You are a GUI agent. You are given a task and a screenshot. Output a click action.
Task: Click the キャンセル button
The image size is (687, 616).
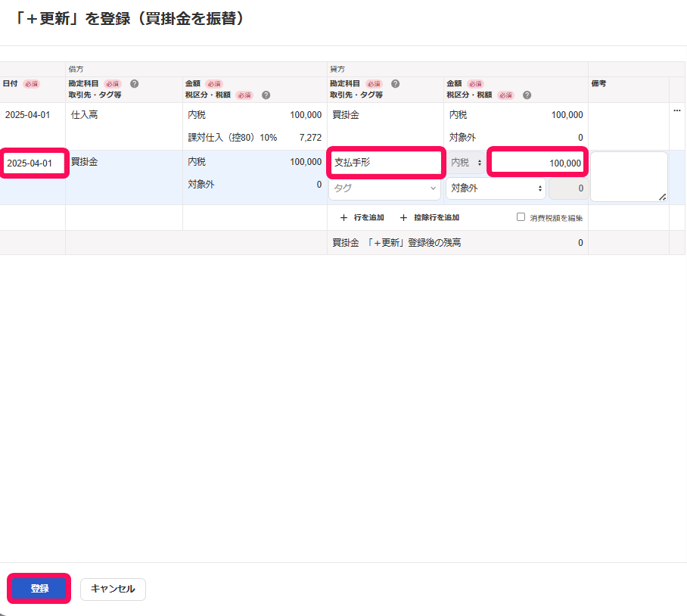pos(113,589)
